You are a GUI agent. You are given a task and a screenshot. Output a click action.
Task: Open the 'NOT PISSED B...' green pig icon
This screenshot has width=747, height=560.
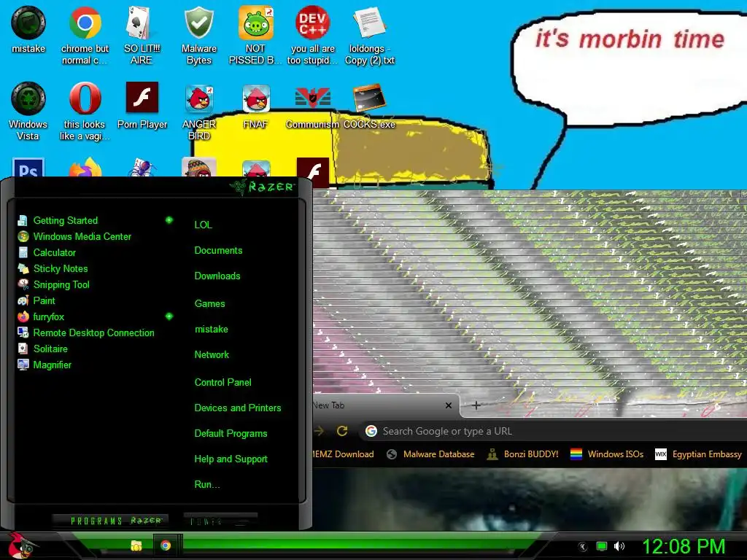click(x=255, y=36)
